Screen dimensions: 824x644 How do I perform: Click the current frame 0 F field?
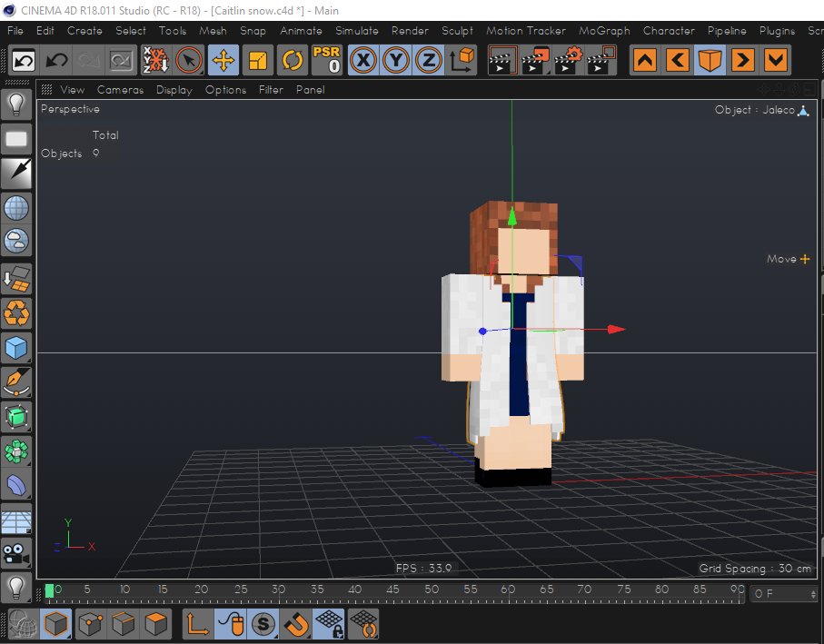pos(783,594)
